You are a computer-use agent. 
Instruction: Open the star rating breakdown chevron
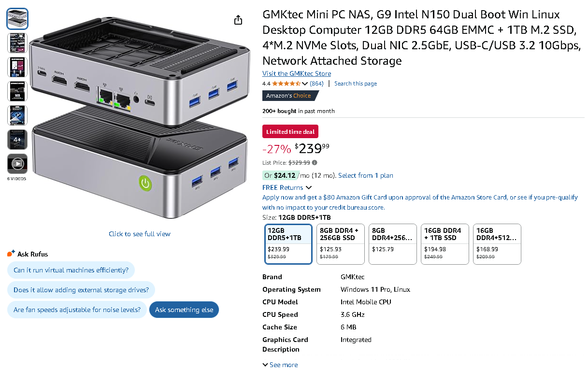305,84
